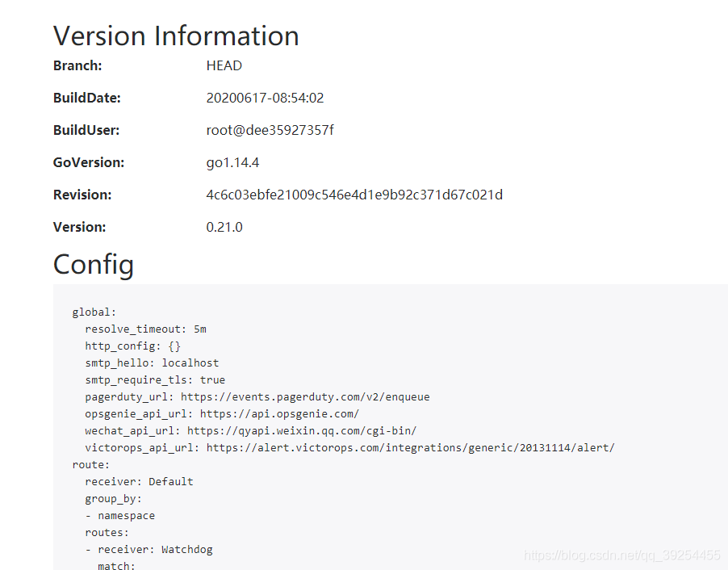728x570 pixels.
Task: Click the Version number 0.21.0
Action: tap(224, 227)
